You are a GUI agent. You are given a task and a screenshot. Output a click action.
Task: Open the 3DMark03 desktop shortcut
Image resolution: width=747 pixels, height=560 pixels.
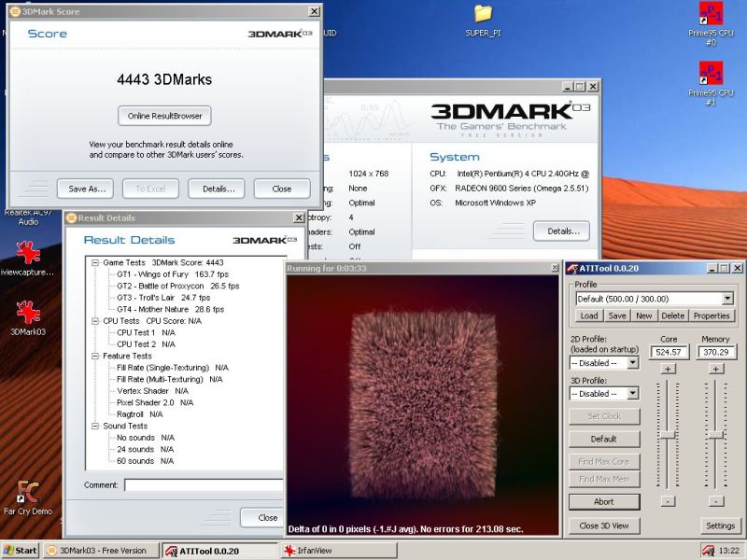28,314
